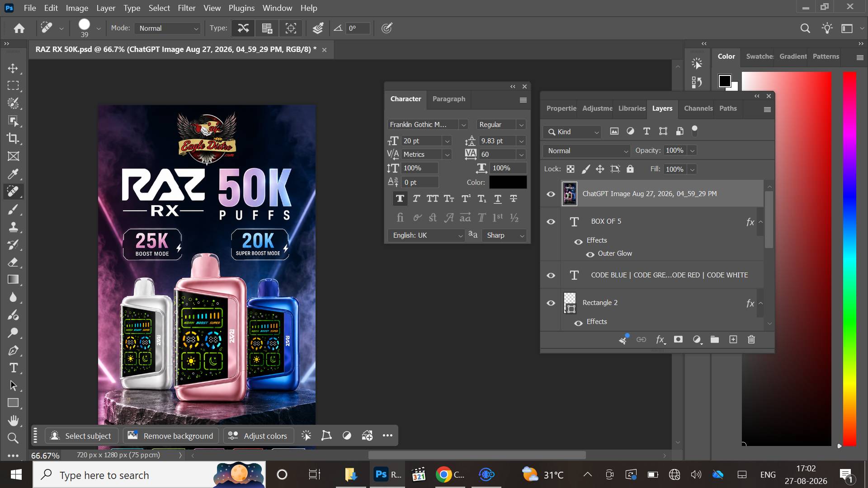This screenshot has width=868, height=488.
Task: Select the Crop tool
Action: coord(13,139)
